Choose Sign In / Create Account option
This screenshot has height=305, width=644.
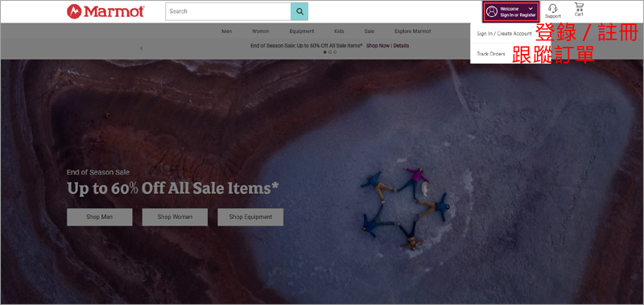[504, 34]
